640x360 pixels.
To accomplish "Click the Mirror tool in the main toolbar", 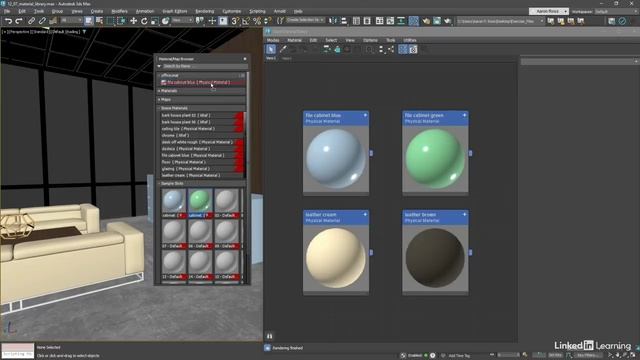I will [333, 21].
